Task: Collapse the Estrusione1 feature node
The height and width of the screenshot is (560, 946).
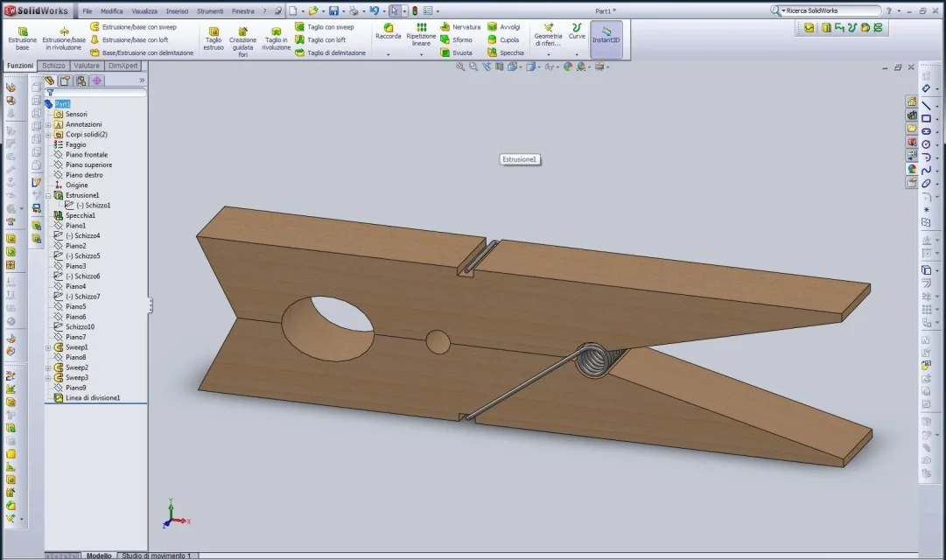Action: (x=48, y=196)
